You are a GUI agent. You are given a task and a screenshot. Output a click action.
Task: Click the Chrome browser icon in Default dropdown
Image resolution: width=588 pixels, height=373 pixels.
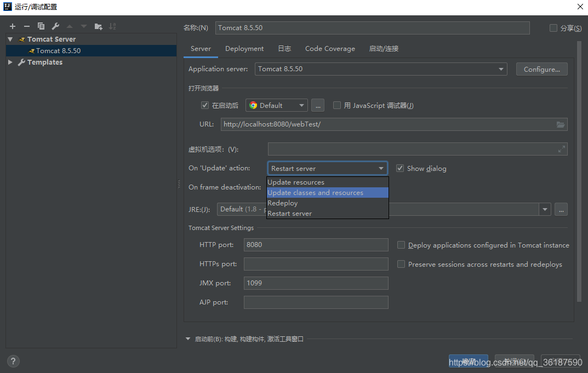point(253,105)
